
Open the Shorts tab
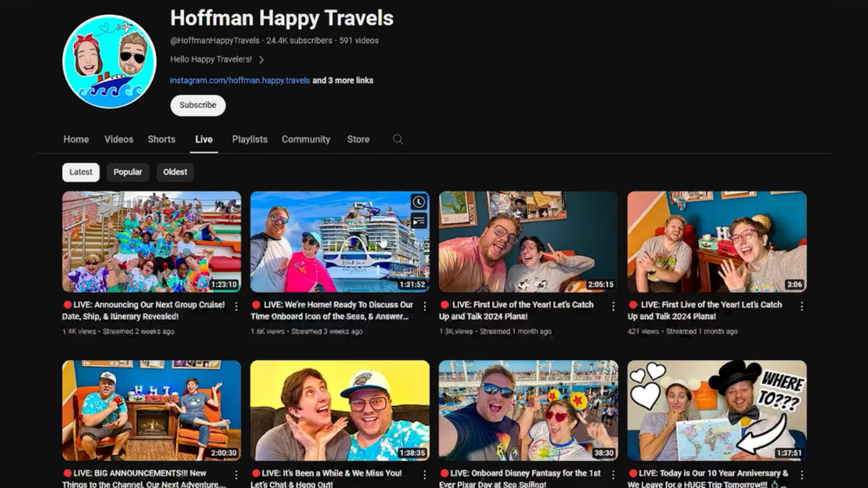[x=161, y=140]
